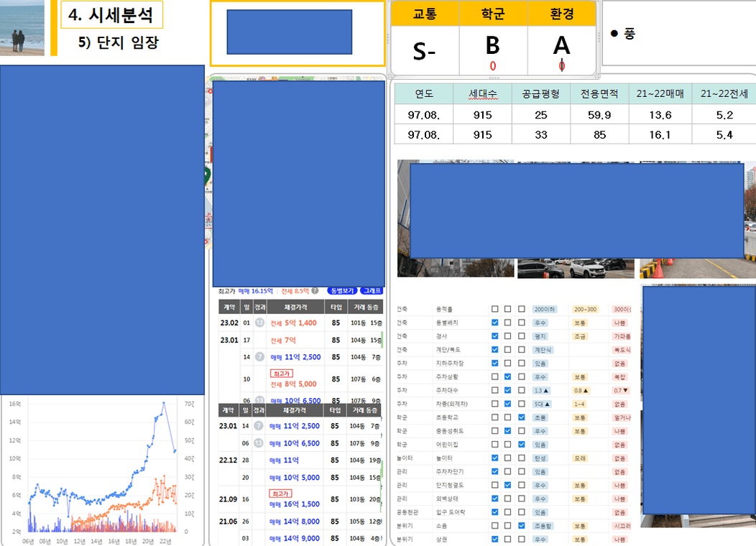Uncheck the ticked box in 소음 row
The image size is (756, 546).
[521, 526]
